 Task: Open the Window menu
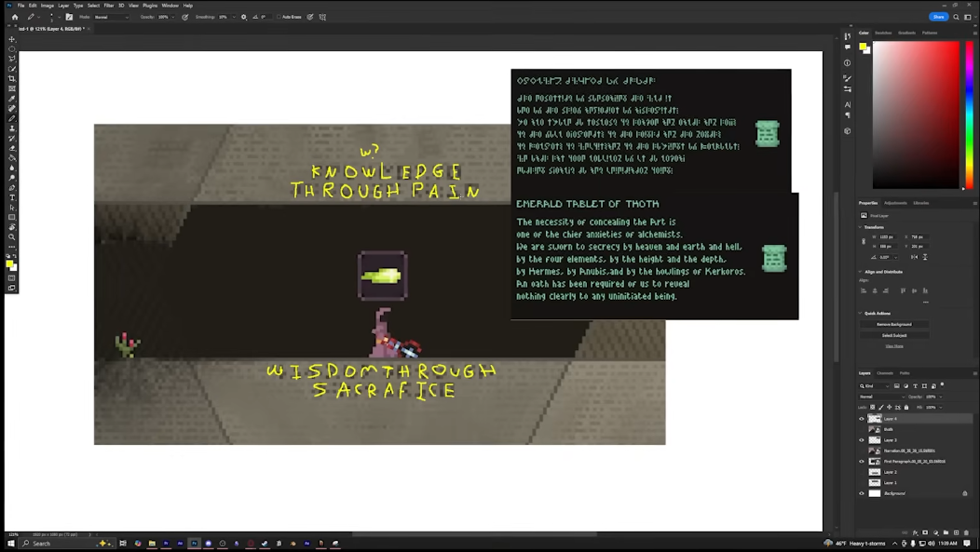pyautogui.click(x=170, y=5)
